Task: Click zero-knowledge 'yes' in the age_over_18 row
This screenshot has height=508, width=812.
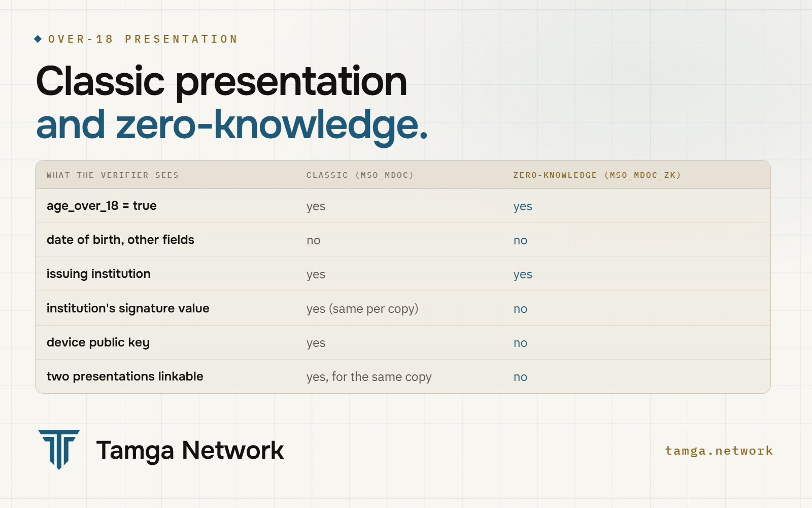Action: (523, 206)
